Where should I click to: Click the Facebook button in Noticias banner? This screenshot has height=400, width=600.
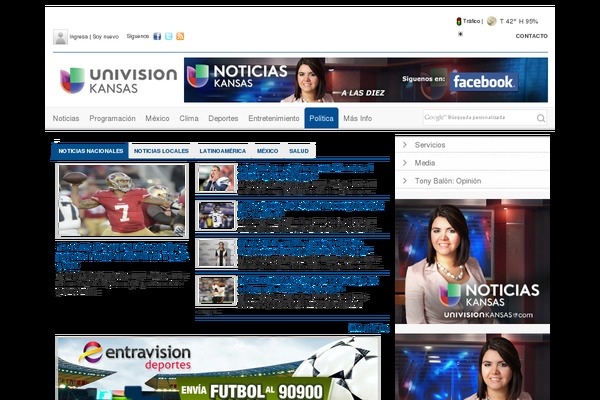483,82
